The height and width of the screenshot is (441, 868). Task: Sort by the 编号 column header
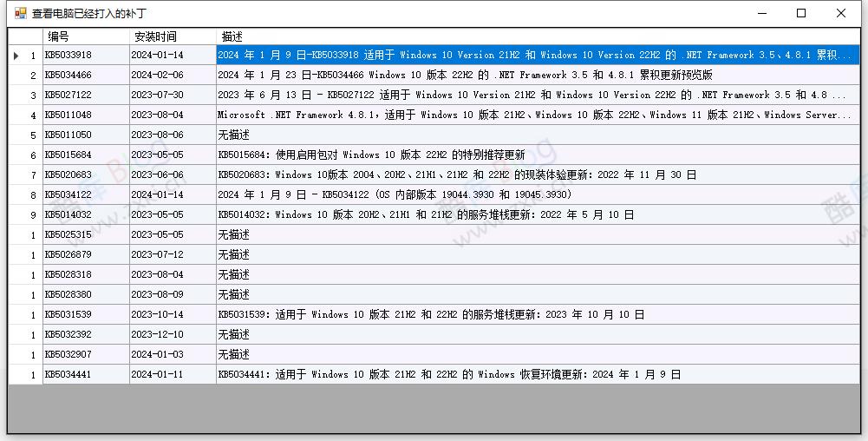click(85, 36)
